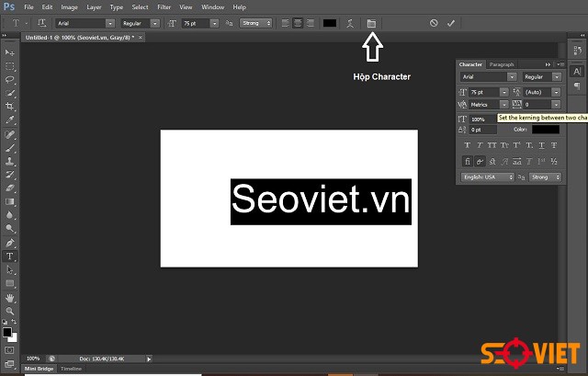The height and width of the screenshot is (376, 588).
Task: Toggle Faux Bold in Character panel
Action: pos(468,145)
